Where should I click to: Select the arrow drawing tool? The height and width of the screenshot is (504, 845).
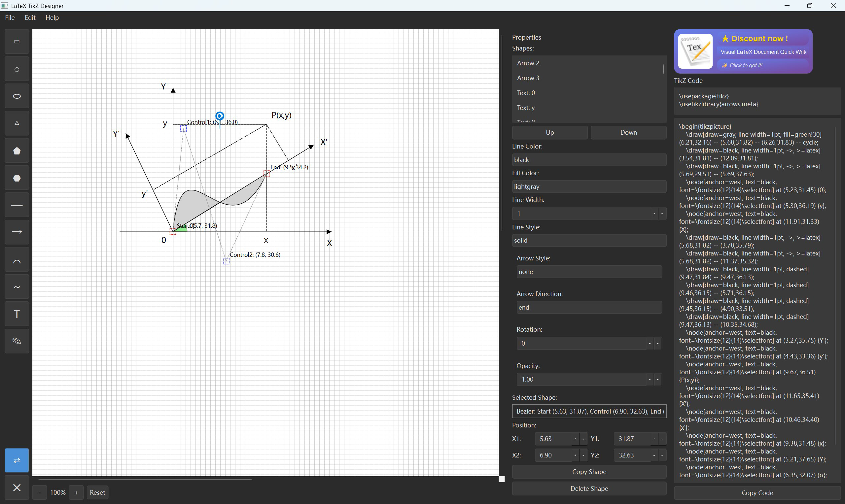click(x=17, y=232)
